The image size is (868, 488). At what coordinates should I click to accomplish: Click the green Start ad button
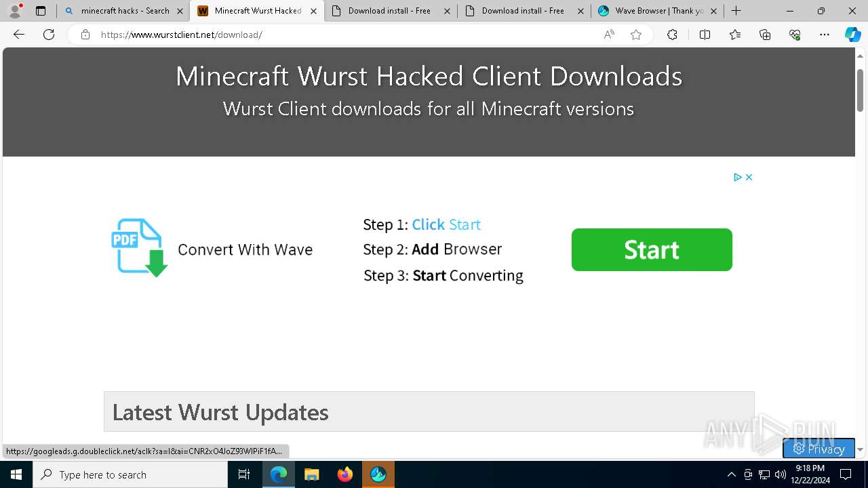[x=652, y=249]
